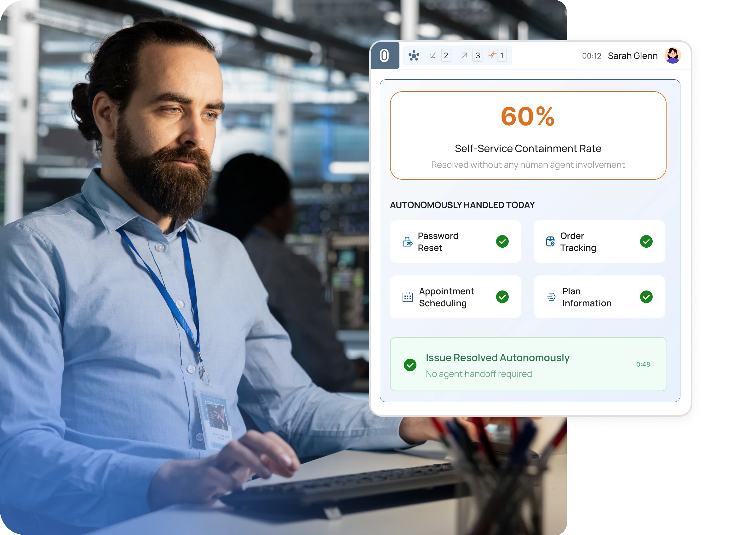Click the Plan Information list icon
The width and height of the screenshot is (756, 535).
click(551, 297)
